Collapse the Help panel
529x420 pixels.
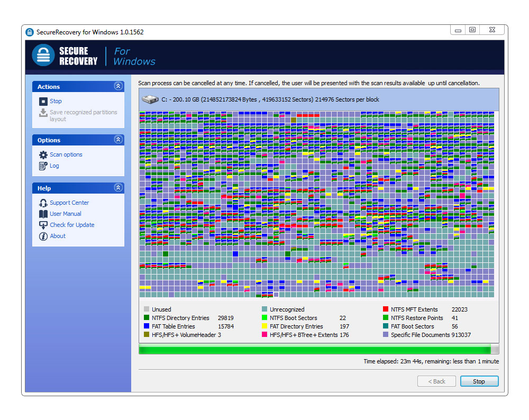(x=118, y=188)
